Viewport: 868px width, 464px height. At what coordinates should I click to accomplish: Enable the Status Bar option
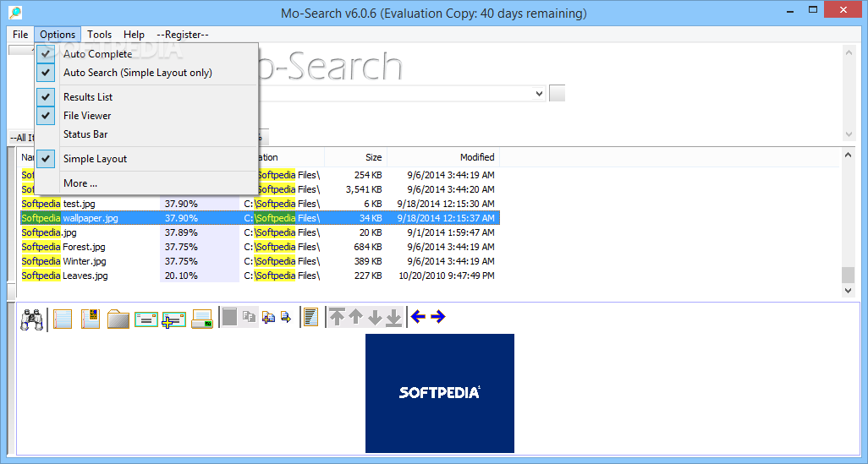point(146,134)
